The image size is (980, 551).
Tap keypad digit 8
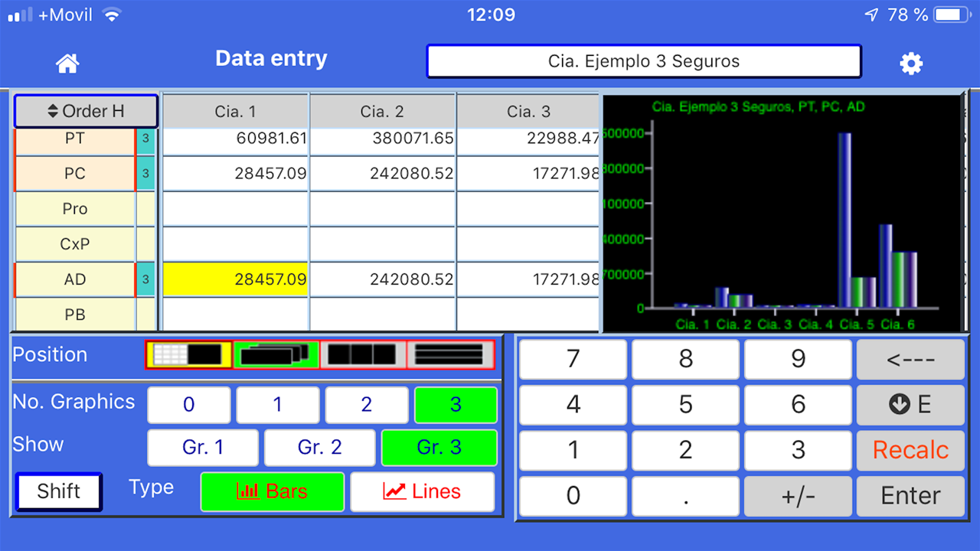click(x=685, y=359)
